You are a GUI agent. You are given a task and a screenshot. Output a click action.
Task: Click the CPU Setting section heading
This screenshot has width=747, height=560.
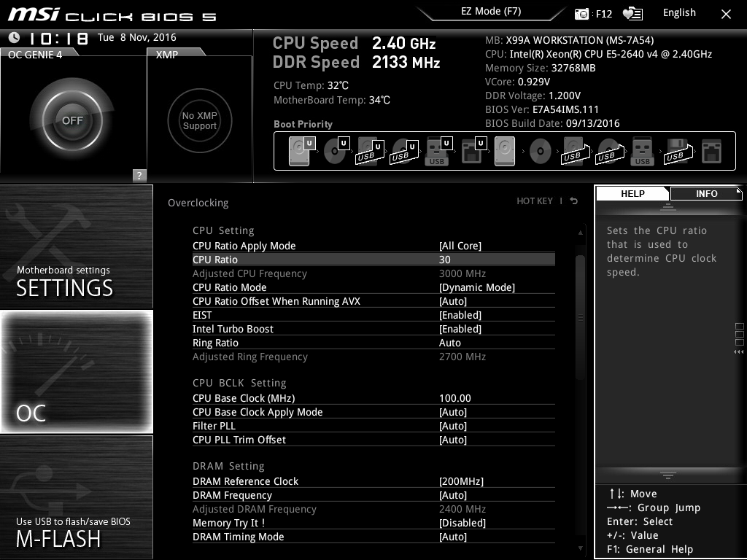click(x=223, y=230)
